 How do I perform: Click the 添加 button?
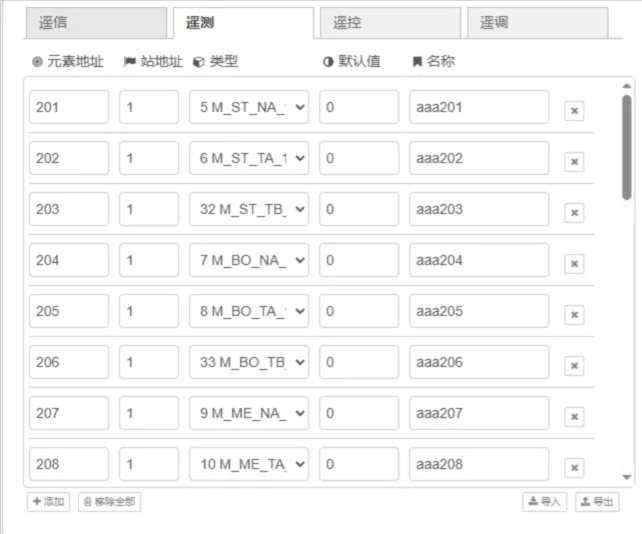coord(48,502)
